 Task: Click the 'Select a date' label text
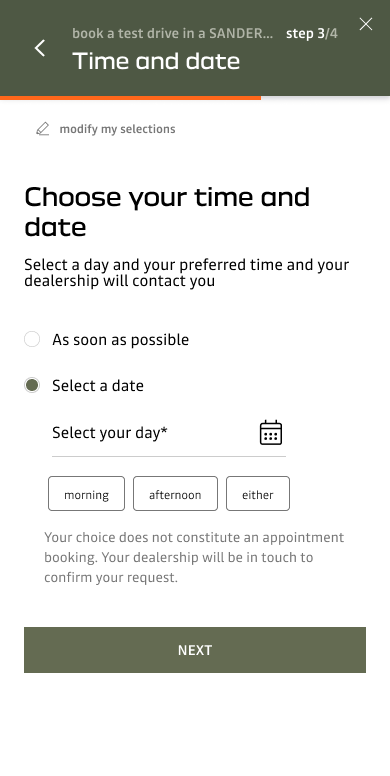click(x=98, y=386)
